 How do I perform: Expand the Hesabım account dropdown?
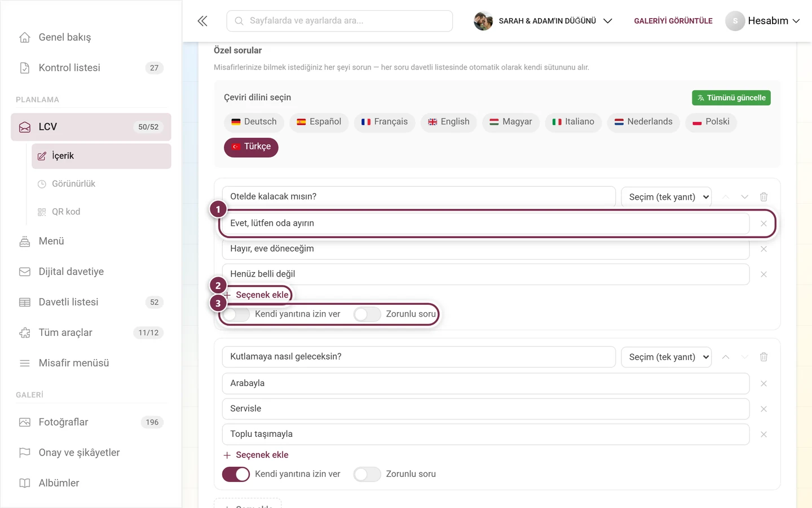pyautogui.click(x=774, y=21)
